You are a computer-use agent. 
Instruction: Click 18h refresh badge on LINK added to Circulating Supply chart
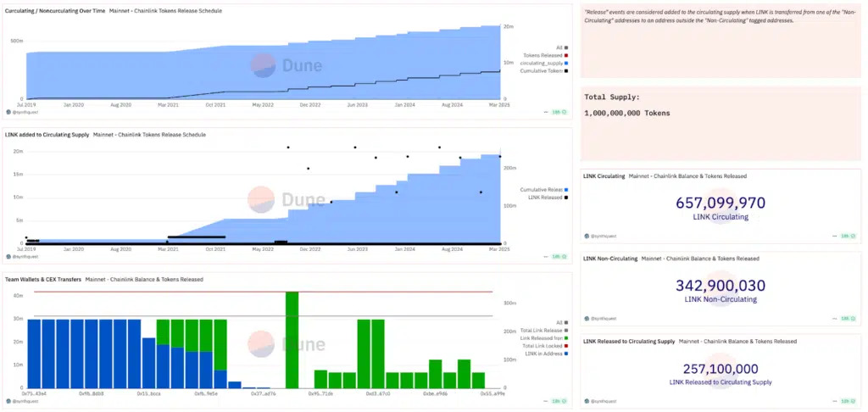coord(559,257)
